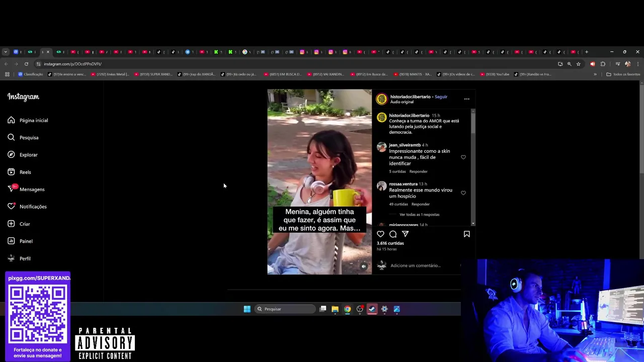
Task: View the 3.616 curtidas list
Action: click(x=390, y=243)
